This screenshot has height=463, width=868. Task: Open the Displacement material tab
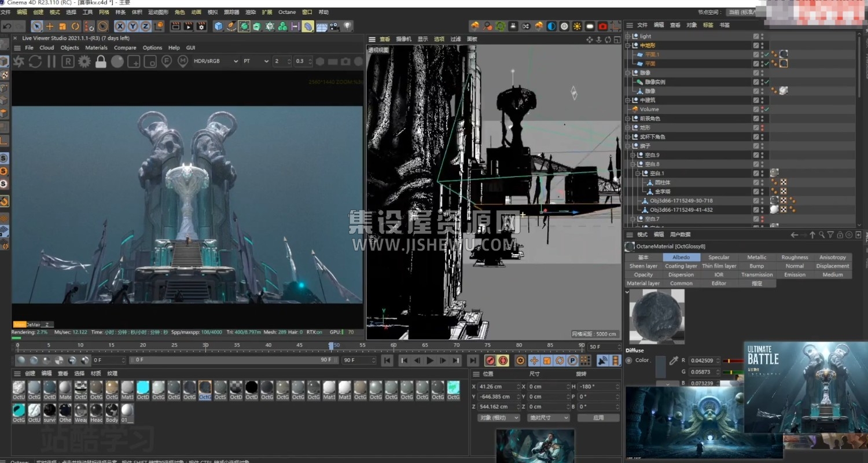coord(832,266)
